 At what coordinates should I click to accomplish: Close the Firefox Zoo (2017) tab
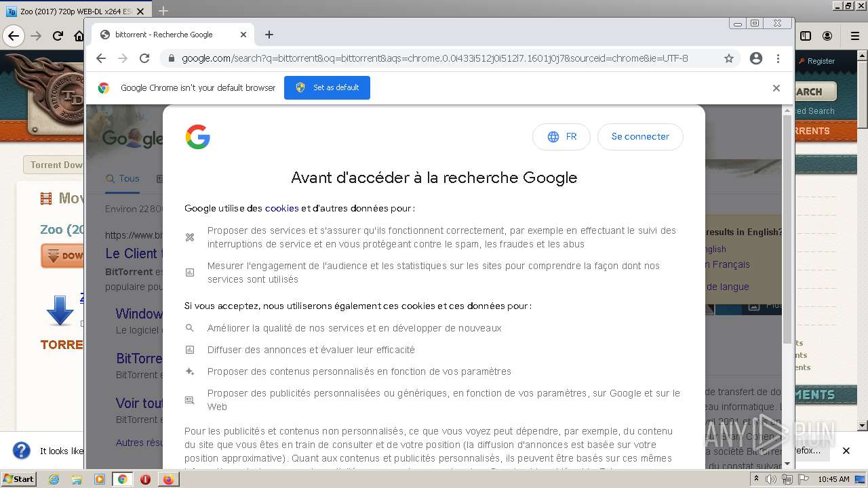click(141, 12)
